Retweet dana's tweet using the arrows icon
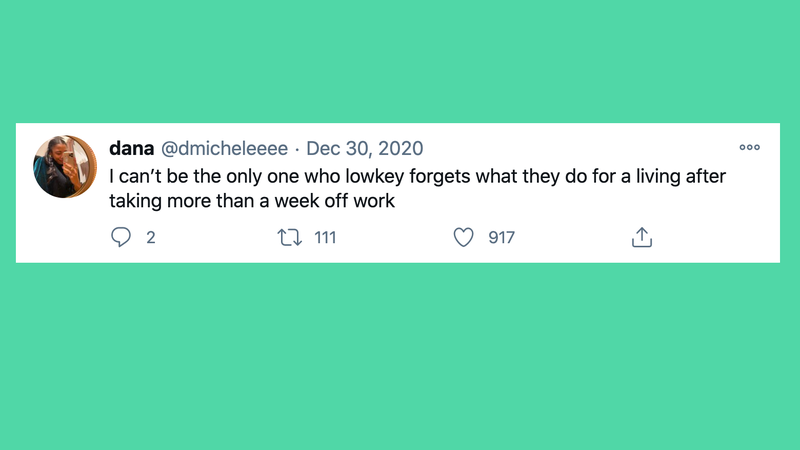This screenshot has width=800, height=450. [x=291, y=237]
